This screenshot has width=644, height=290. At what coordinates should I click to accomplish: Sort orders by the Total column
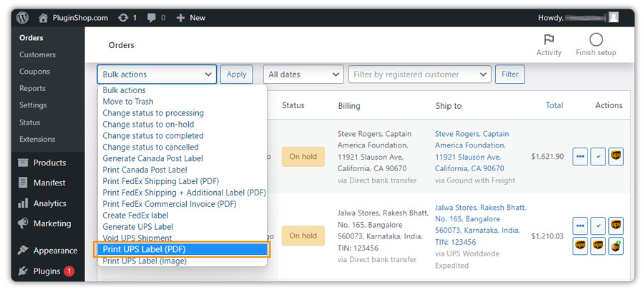tap(554, 105)
